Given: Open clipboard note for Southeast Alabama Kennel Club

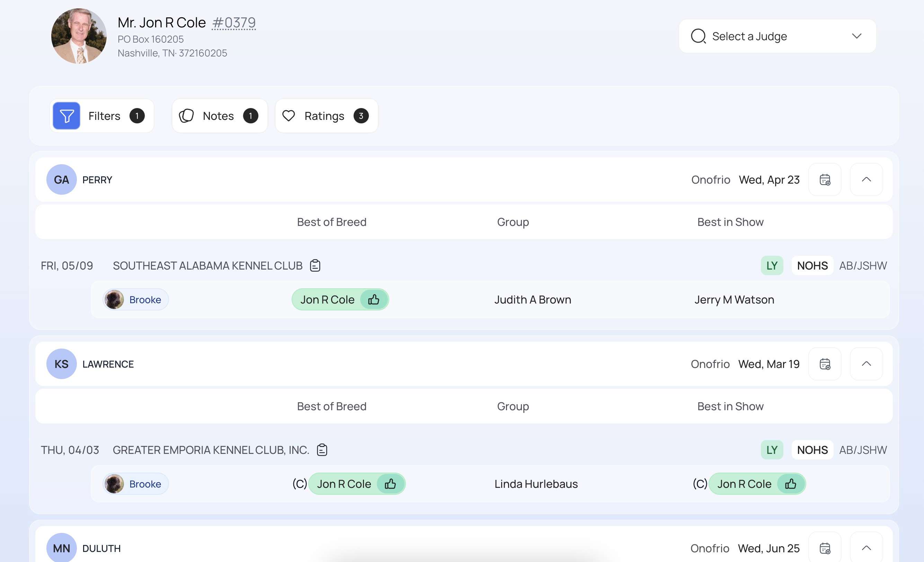Looking at the screenshot, I should (x=315, y=266).
